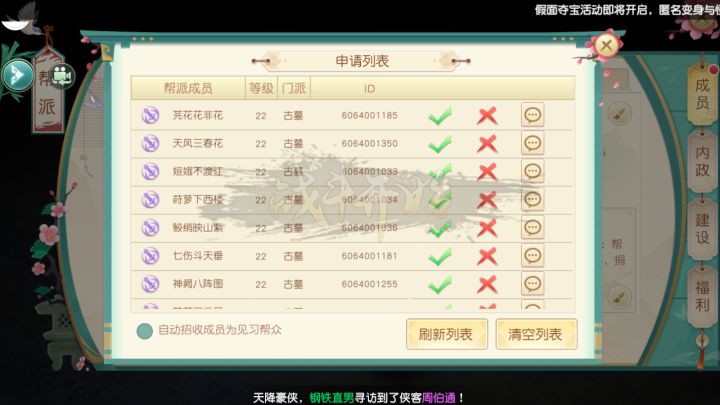Image resolution: width=720 pixels, height=405 pixels.
Task: Enable 自动招收成员为见习帮众 option
Action: (145, 331)
